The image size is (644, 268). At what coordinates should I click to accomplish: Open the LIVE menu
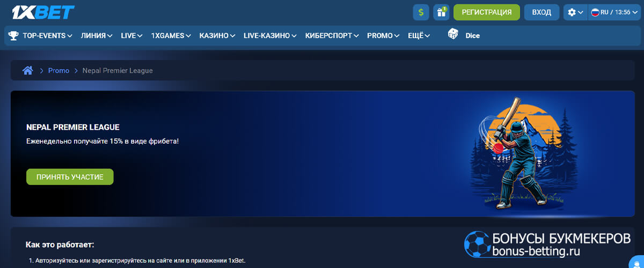pos(131,36)
